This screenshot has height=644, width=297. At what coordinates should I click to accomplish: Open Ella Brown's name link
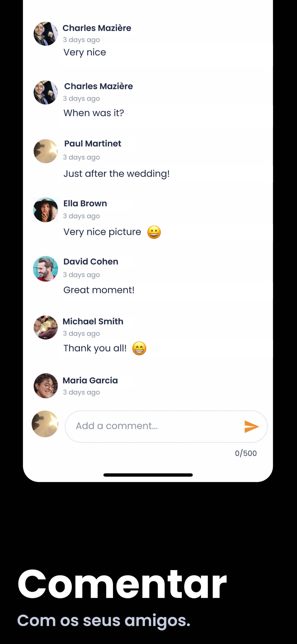point(85,204)
